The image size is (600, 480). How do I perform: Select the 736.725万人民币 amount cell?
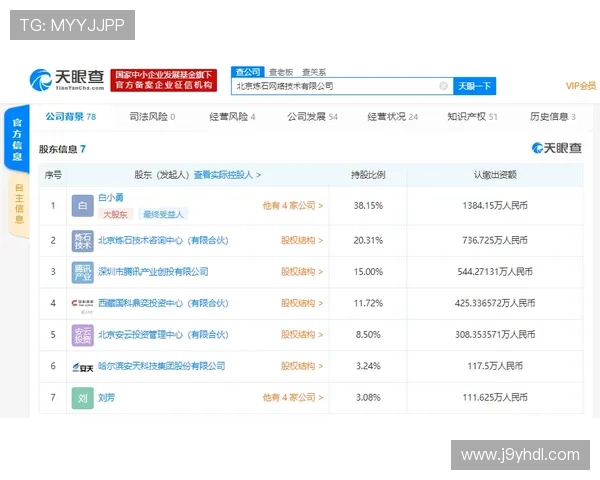(495, 240)
